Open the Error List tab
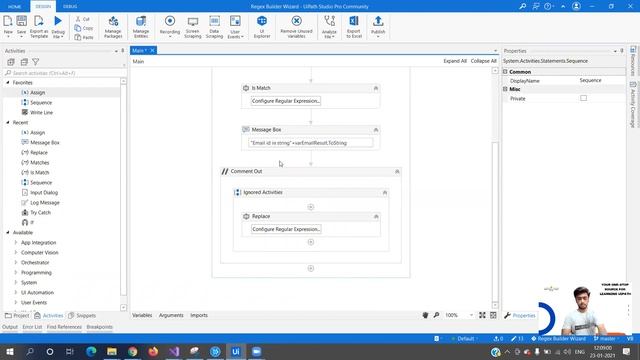This screenshot has height=360, width=640. pos(32,327)
